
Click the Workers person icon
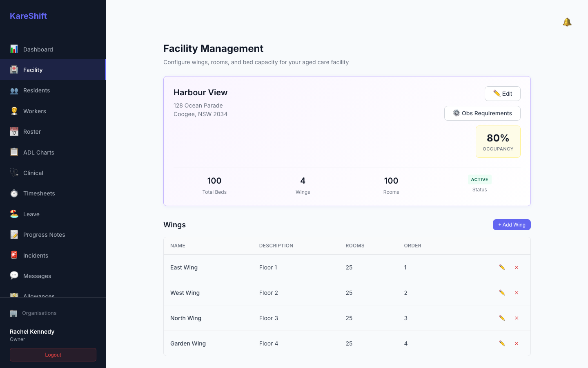(14, 111)
